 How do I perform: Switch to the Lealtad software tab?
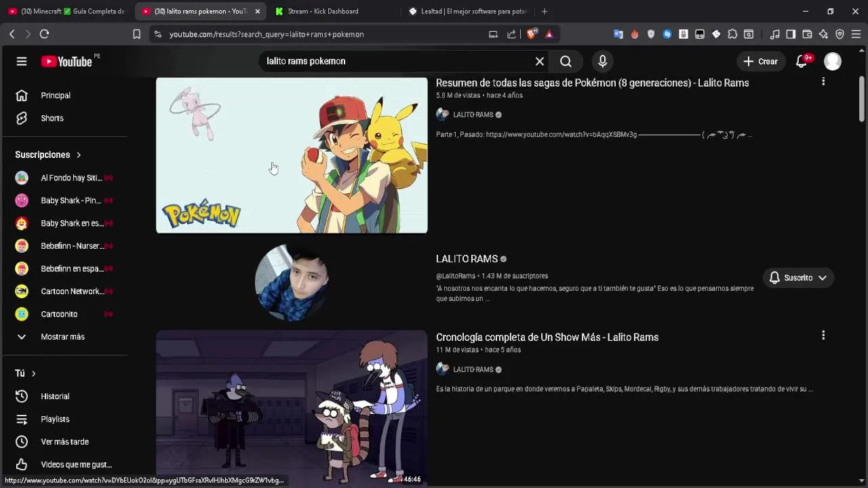tap(468, 11)
